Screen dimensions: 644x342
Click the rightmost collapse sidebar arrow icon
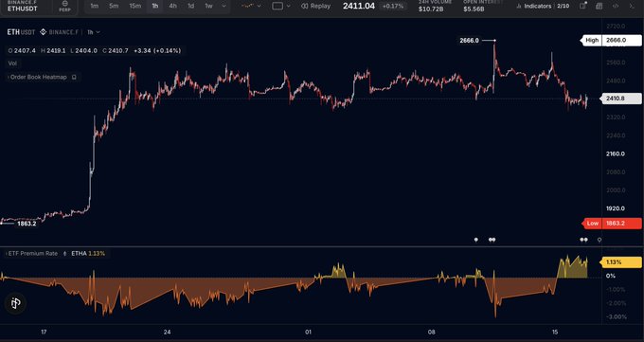[x=632, y=7]
